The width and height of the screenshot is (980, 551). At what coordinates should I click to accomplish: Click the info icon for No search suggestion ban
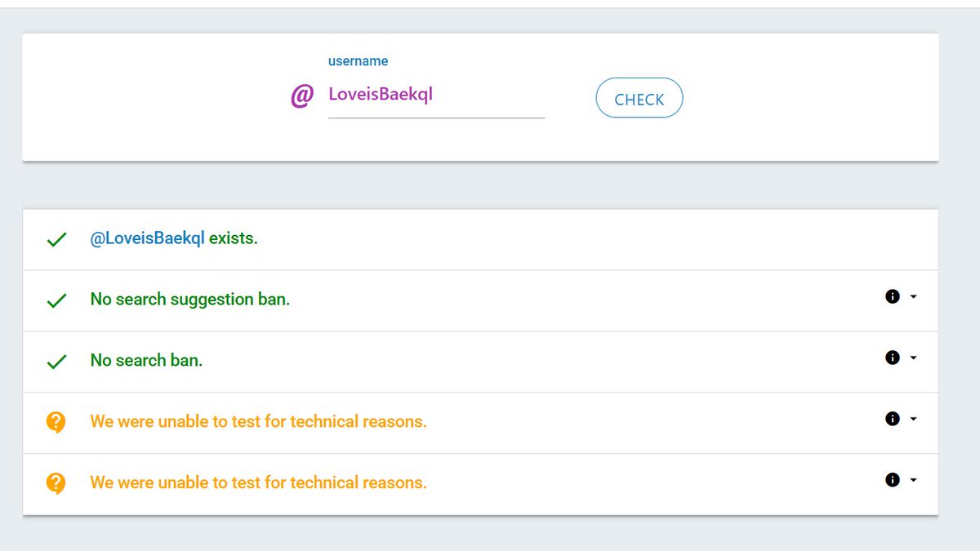coord(893,296)
